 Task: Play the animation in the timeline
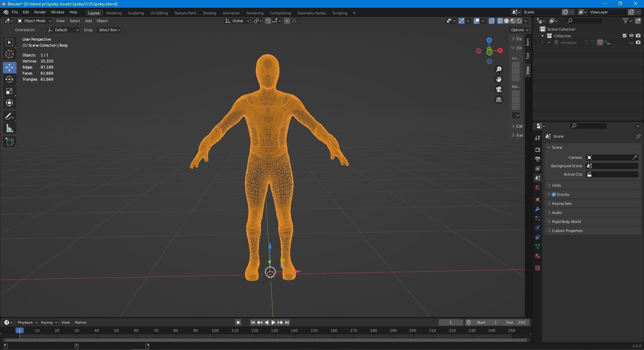tap(273, 322)
